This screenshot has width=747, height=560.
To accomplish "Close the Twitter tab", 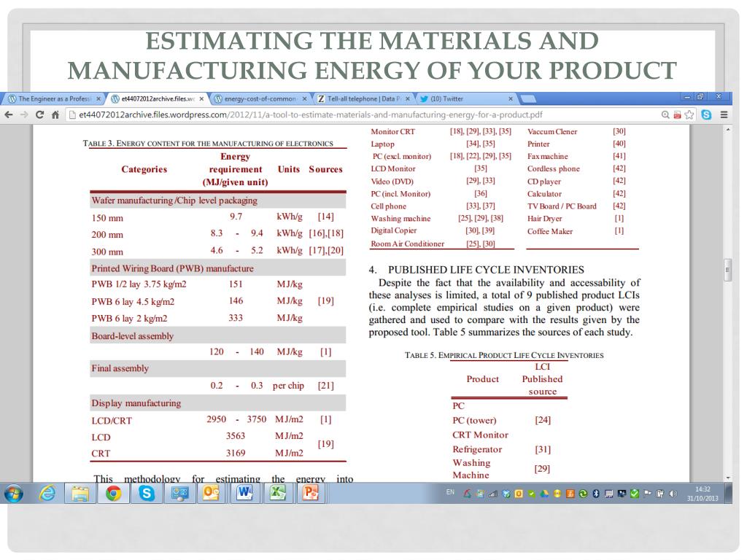I will click(x=510, y=98).
